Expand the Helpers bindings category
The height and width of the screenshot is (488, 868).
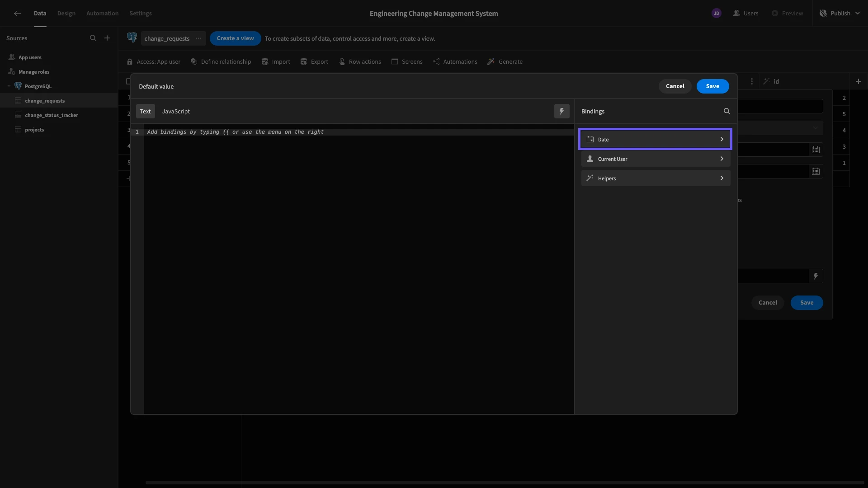coord(656,178)
